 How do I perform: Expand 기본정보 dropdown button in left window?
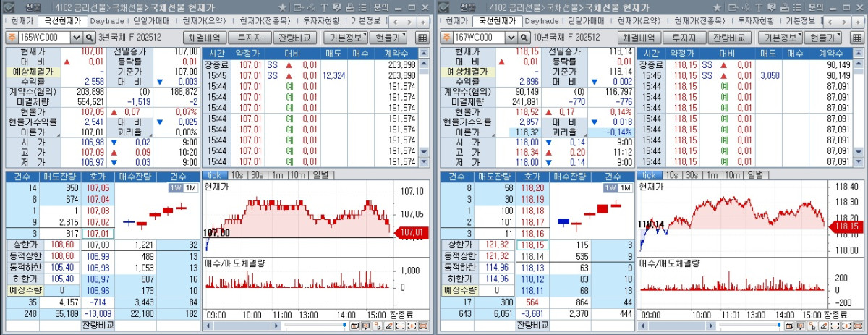click(346, 38)
